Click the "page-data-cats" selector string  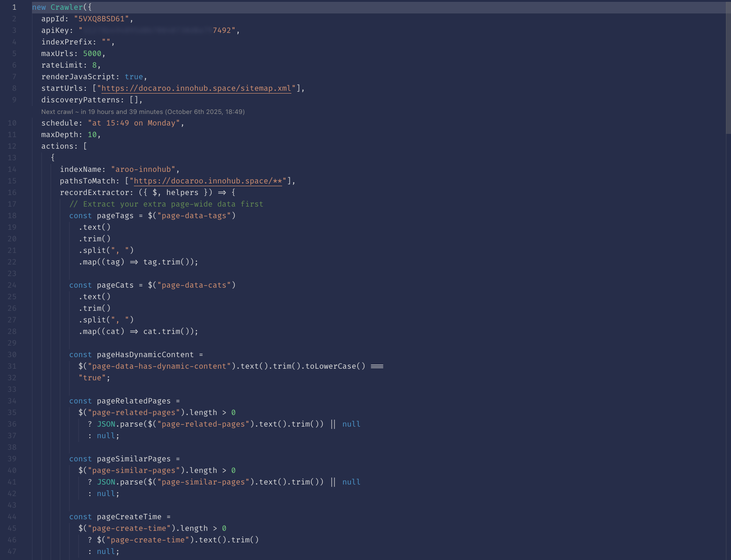point(194,285)
